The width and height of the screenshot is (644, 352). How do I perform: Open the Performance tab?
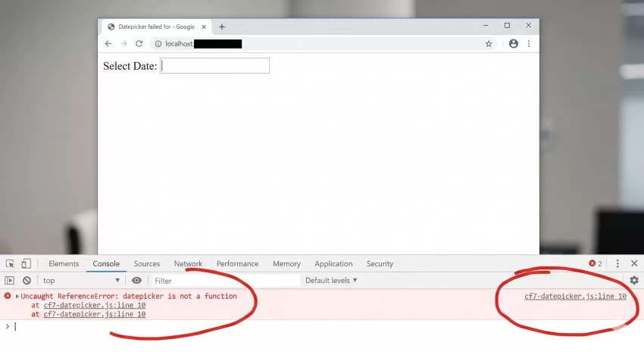(237, 263)
